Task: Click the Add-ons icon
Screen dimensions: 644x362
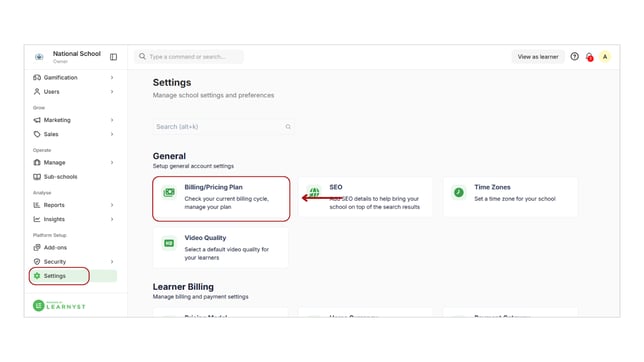Action: [x=37, y=247]
